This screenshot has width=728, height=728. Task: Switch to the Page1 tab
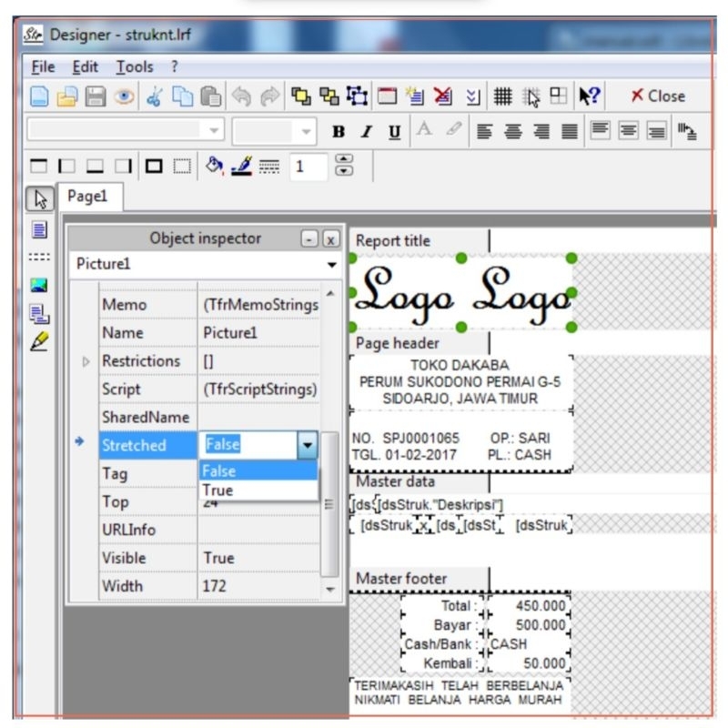[x=87, y=197]
